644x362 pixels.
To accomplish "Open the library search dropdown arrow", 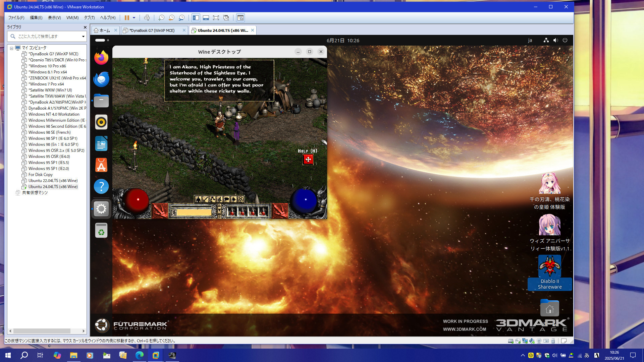I will coord(83,36).
